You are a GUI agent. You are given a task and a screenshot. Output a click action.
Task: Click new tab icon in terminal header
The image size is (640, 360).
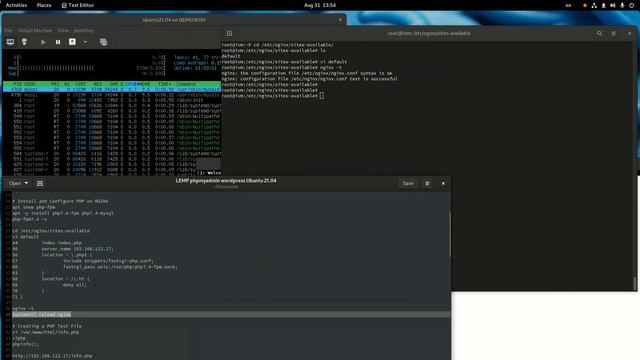pos(229,33)
